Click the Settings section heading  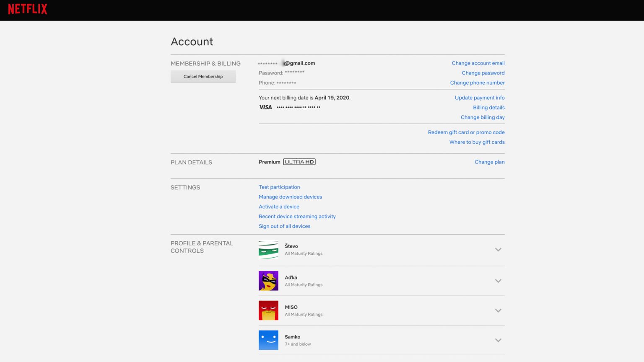coord(185,188)
